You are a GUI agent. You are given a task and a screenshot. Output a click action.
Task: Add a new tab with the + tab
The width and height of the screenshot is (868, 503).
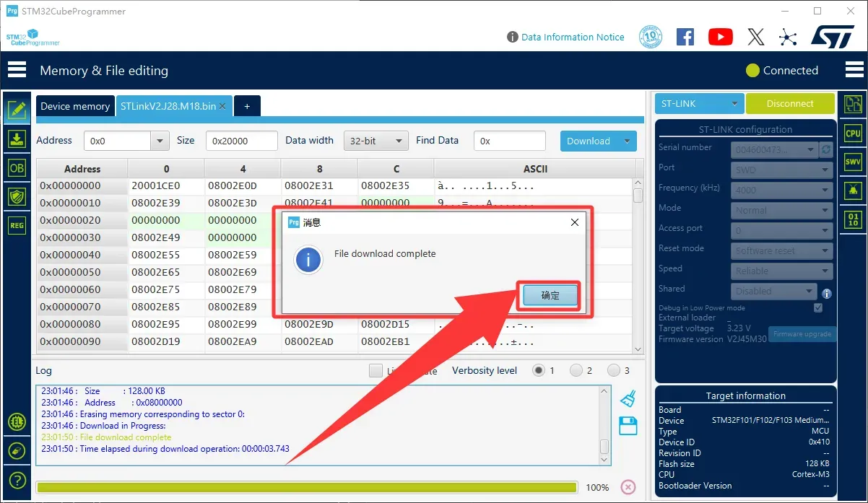pyautogui.click(x=247, y=106)
